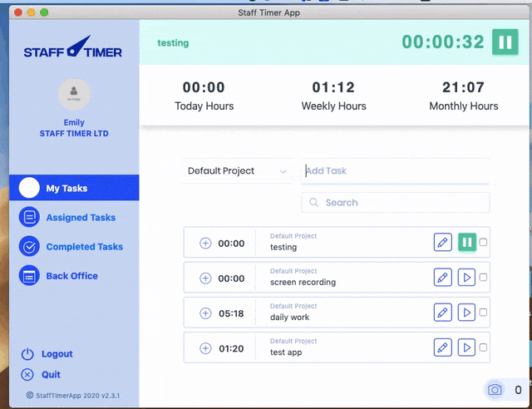This screenshot has width=532, height=409.
Task: Click plus icon on testing task
Action: 205,243
